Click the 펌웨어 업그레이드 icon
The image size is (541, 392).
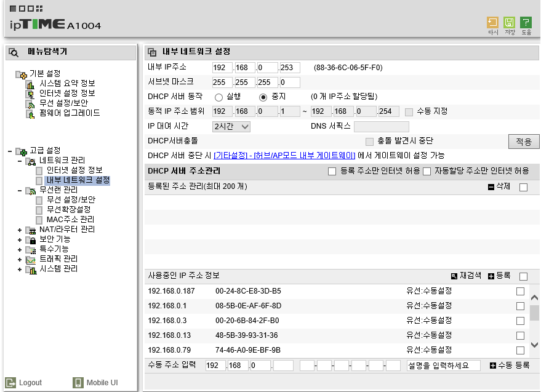coord(30,114)
